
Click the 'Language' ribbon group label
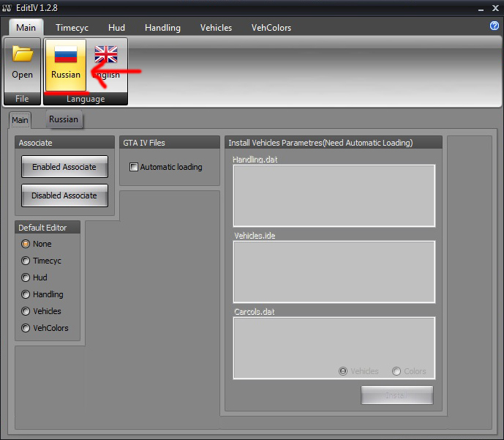pyautogui.click(x=86, y=99)
